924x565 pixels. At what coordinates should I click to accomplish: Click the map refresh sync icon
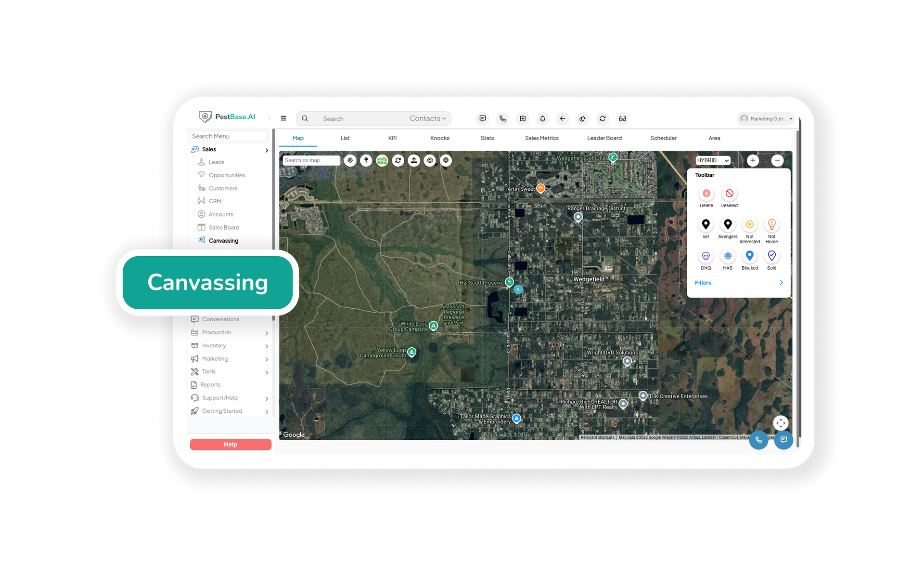pyautogui.click(x=398, y=160)
